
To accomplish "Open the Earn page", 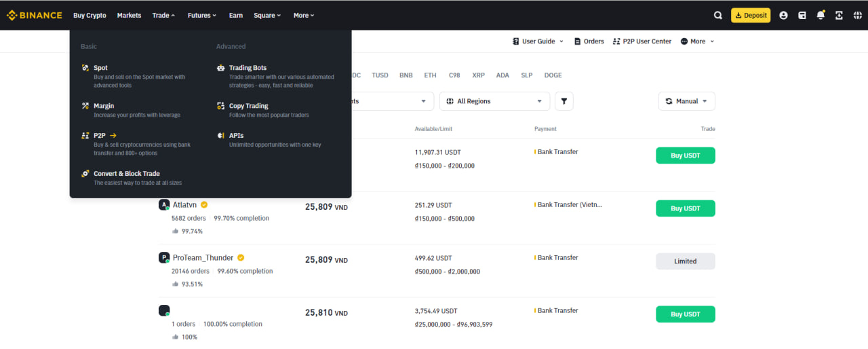I will 236,15.
